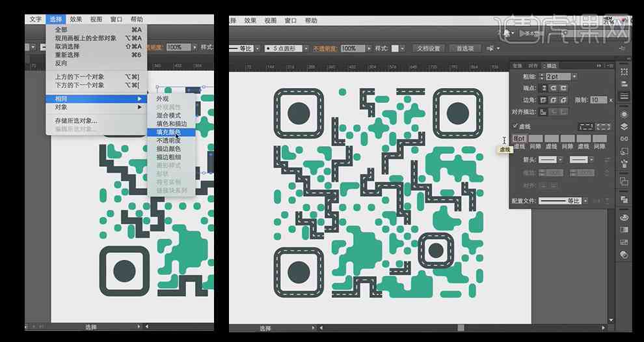Open the 粗细 stroke weight dropdown arrow
Viewport: 644px width, 342px height.
point(574,76)
